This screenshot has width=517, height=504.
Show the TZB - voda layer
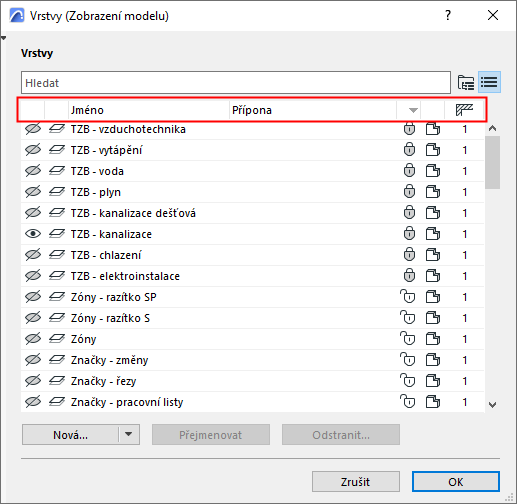pyautogui.click(x=33, y=171)
